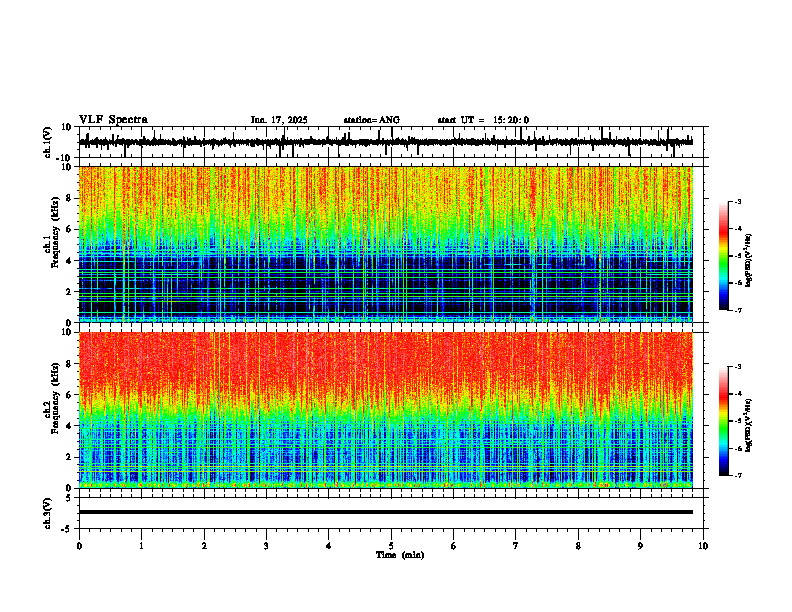Click the ch.1 'Frequency (kHz)' axis label
The height and width of the screenshot is (612, 792).
(55, 232)
